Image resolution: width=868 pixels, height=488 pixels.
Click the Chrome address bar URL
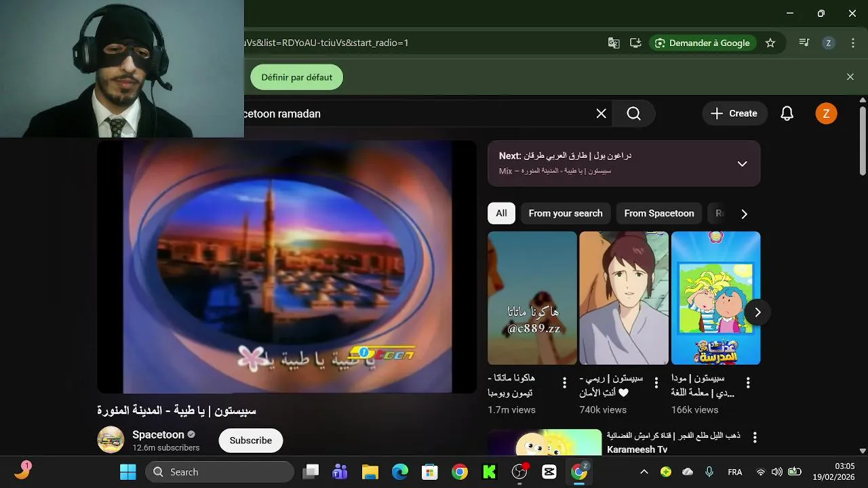(x=325, y=43)
